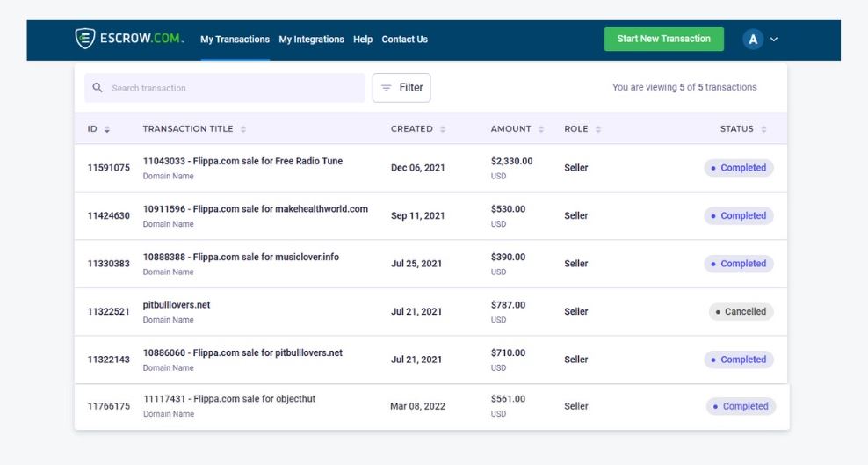The height and width of the screenshot is (465, 868).
Task: Click the $561.00 amount
Action: (508, 398)
